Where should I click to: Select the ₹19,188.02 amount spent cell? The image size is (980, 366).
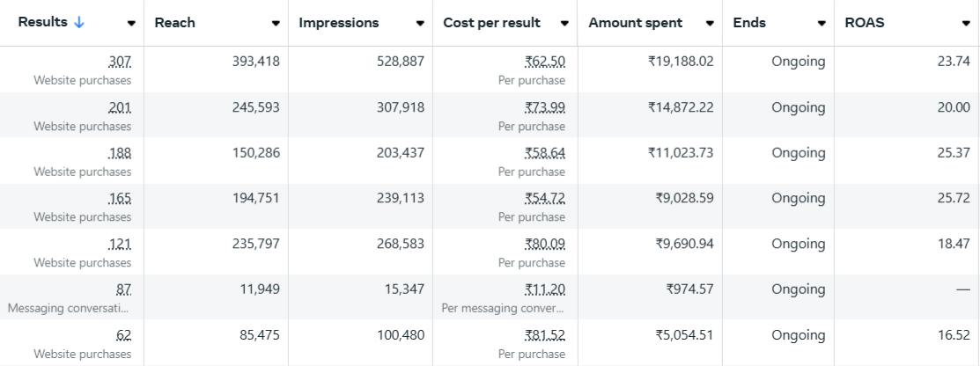point(680,62)
